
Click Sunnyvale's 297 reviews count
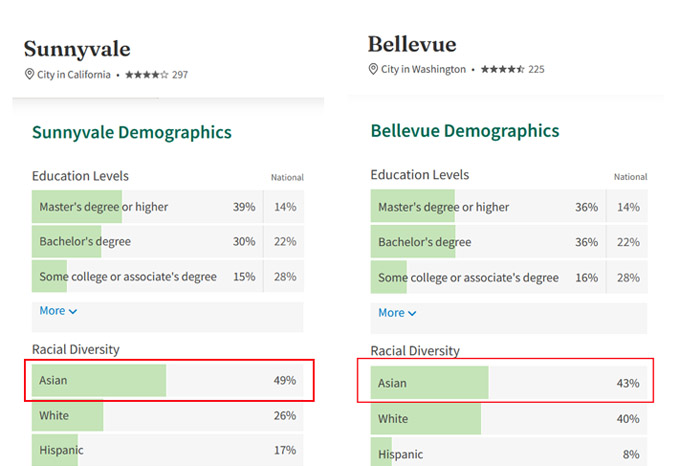(180, 75)
